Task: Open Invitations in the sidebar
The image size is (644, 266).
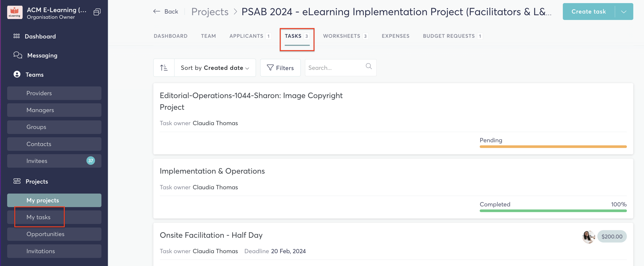Action: (x=54, y=251)
